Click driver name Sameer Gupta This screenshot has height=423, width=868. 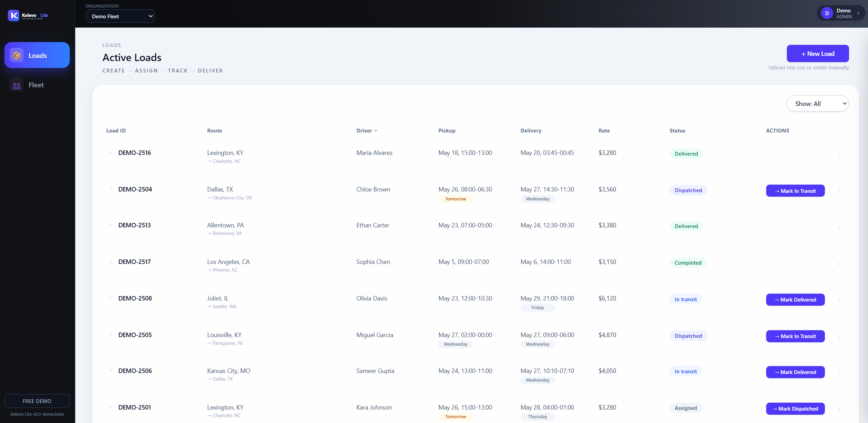375,371
